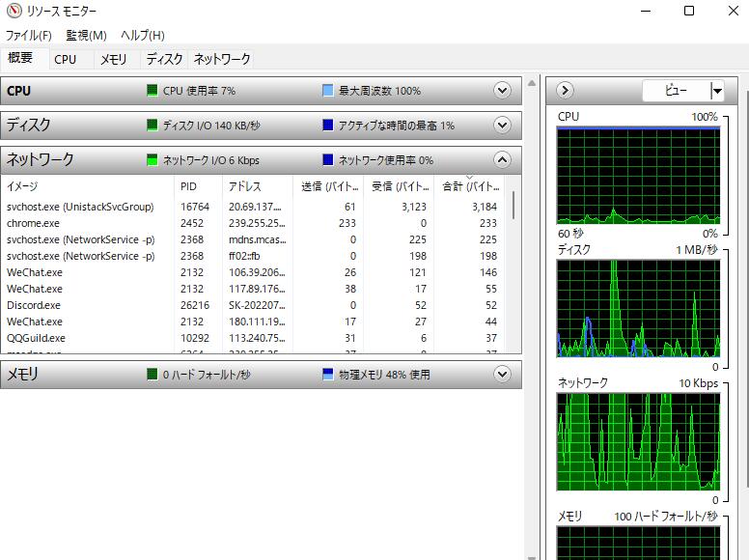
Task: Click the Resource Monitor icon in title bar
Action: click(x=12, y=12)
